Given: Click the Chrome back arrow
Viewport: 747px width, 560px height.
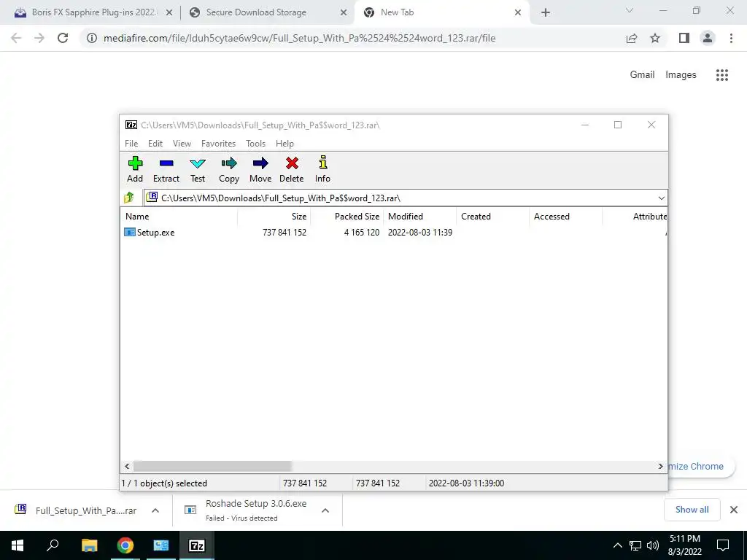Looking at the screenshot, I should tap(16, 38).
